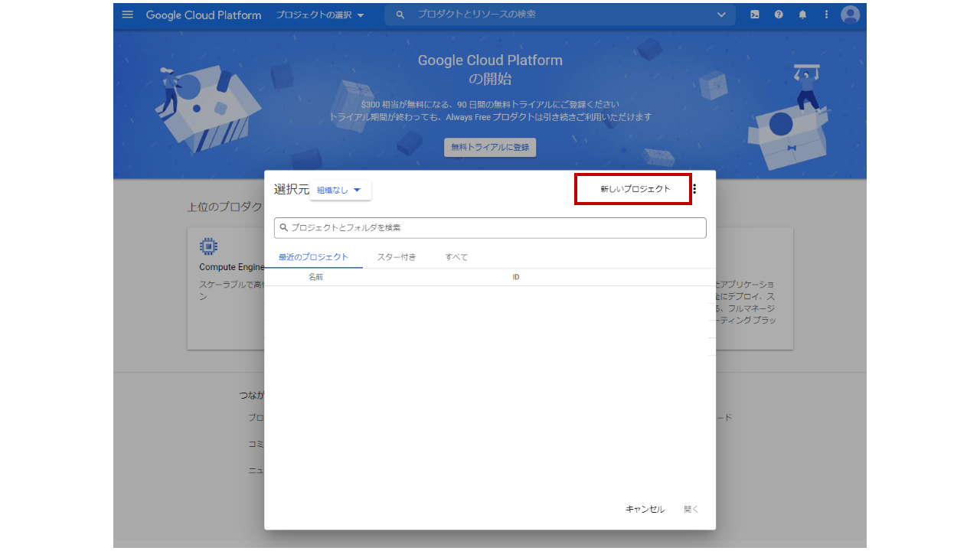The image size is (980, 551).
Task: Click the Google Cloud Platform logo
Action: pos(203,15)
